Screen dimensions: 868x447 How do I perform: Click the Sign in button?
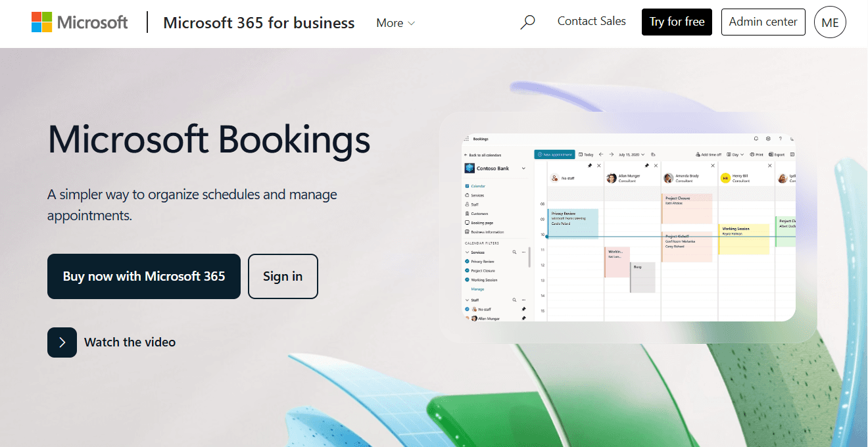(x=283, y=276)
